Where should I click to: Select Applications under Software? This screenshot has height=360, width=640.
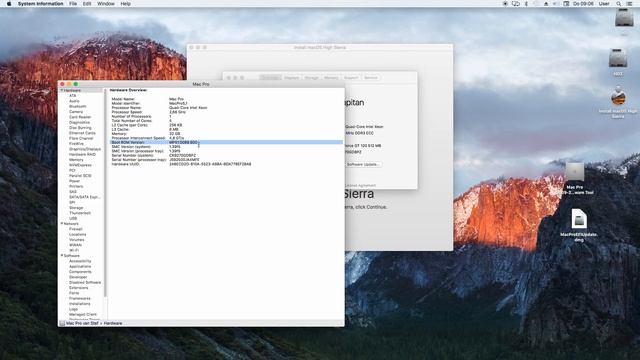click(80, 266)
